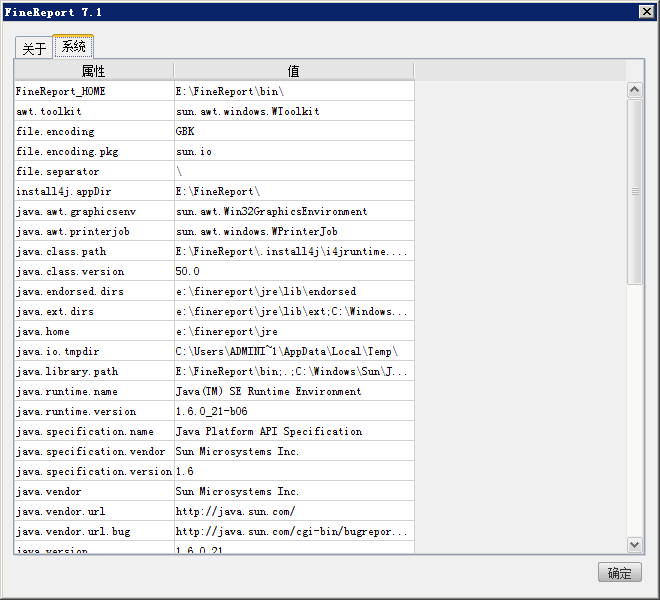Click the AppData\Local\Temp path value
The width and height of the screenshot is (660, 600).
click(x=294, y=351)
